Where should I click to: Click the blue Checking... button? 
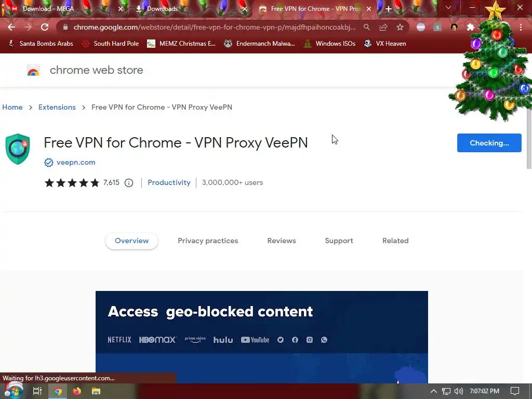pos(489,143)
